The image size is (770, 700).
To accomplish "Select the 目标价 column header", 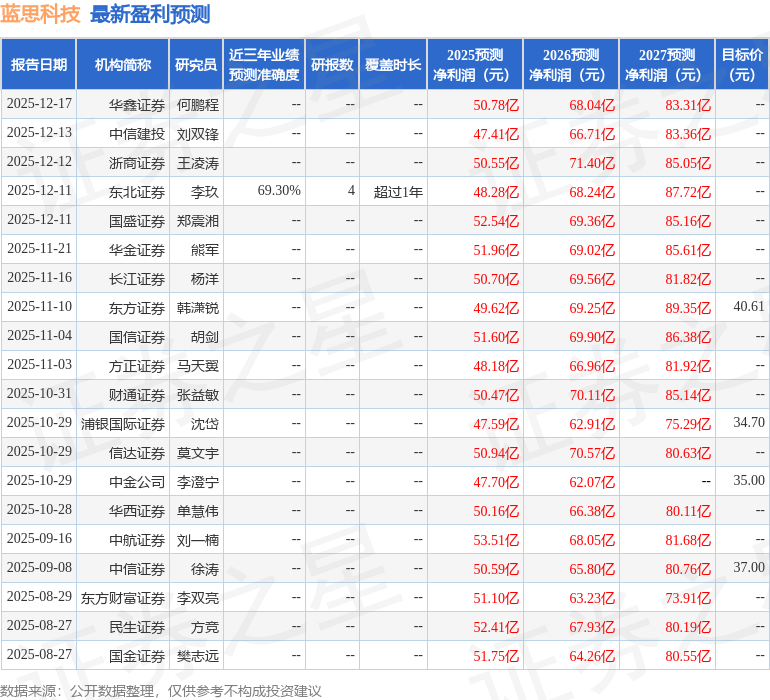I will (x=742, y=65).
